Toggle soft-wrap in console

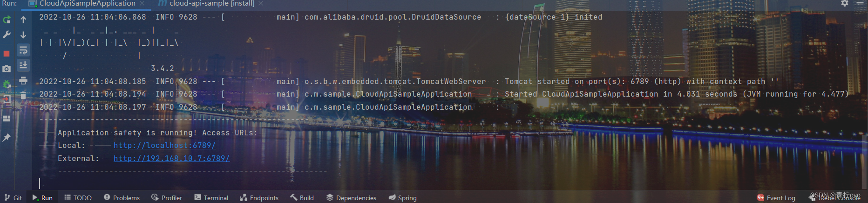click(23, 50)
